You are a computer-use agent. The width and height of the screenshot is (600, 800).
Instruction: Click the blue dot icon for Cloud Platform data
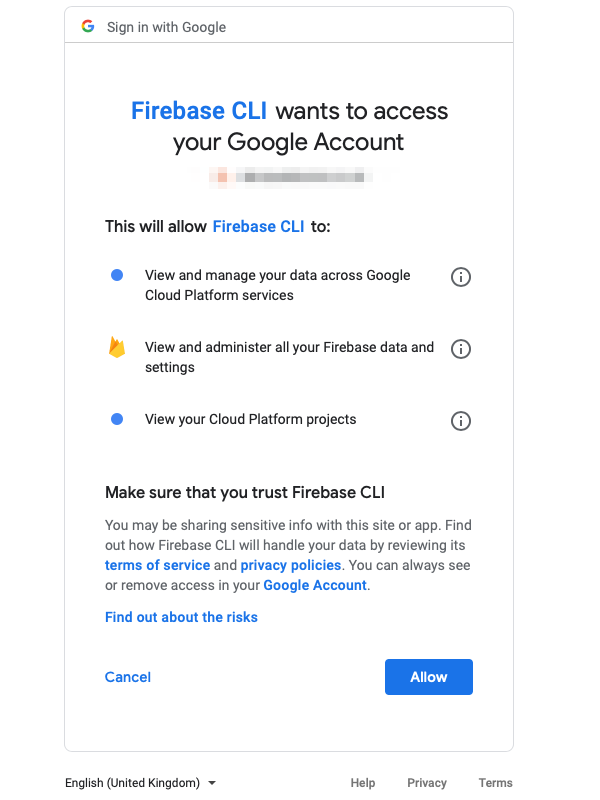click(118, 274)
